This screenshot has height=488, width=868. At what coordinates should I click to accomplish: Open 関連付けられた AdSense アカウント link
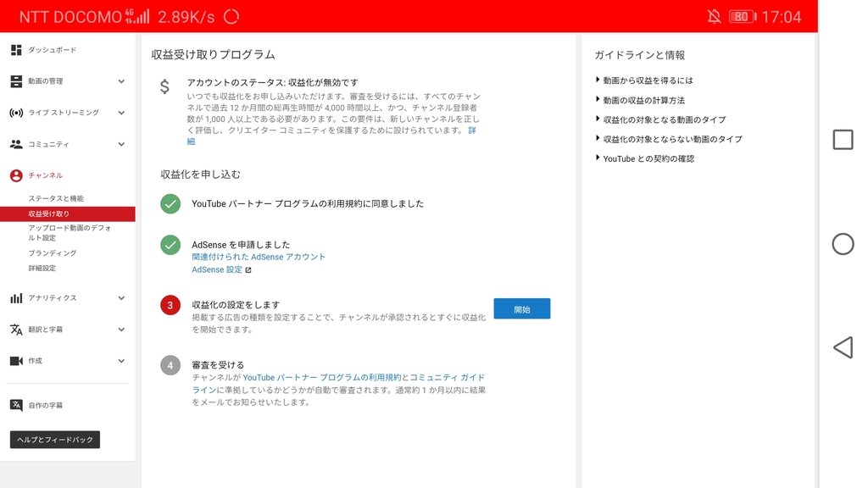259,257
